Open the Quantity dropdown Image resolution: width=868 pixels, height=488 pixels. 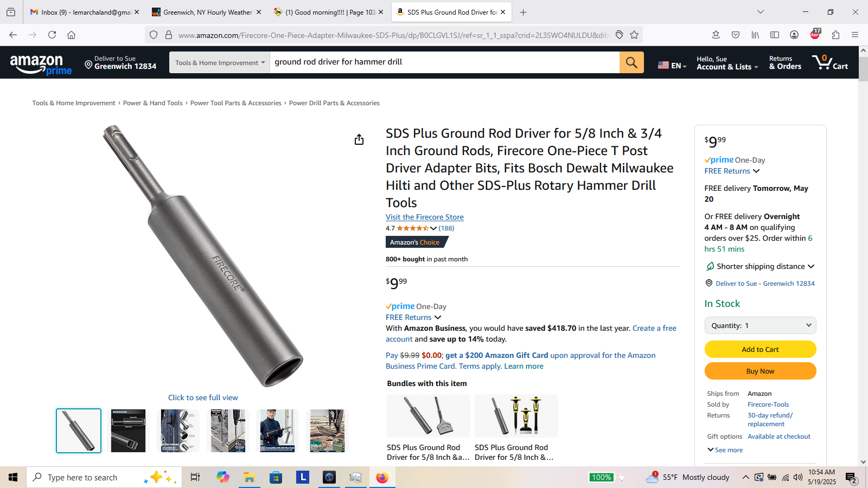tap(760, 325)
